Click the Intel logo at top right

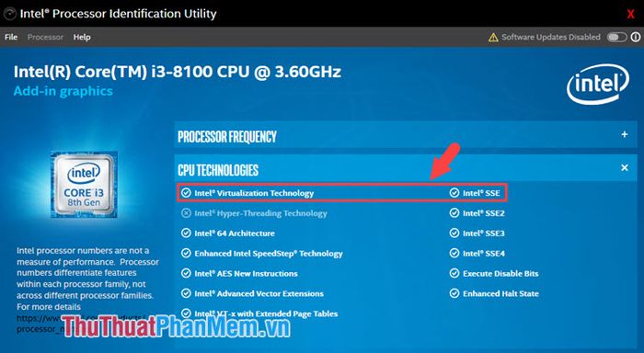598,85
